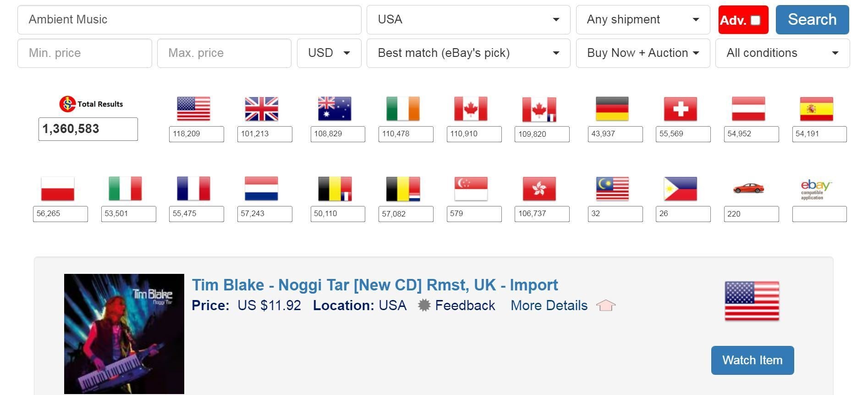
Task: Click the Singapore flag icon
Action: [471, 189]
